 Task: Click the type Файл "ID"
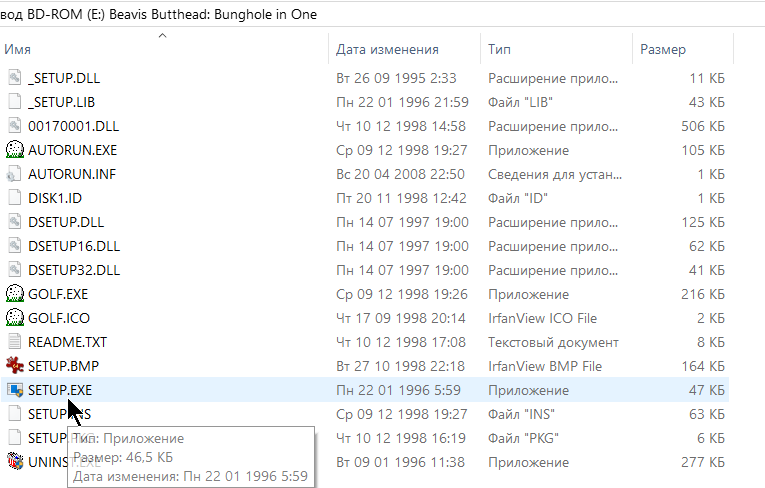[x=518, y=198]
